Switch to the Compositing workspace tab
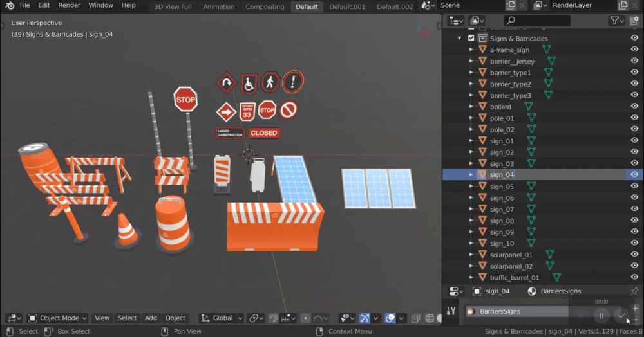 coord(265,6)
